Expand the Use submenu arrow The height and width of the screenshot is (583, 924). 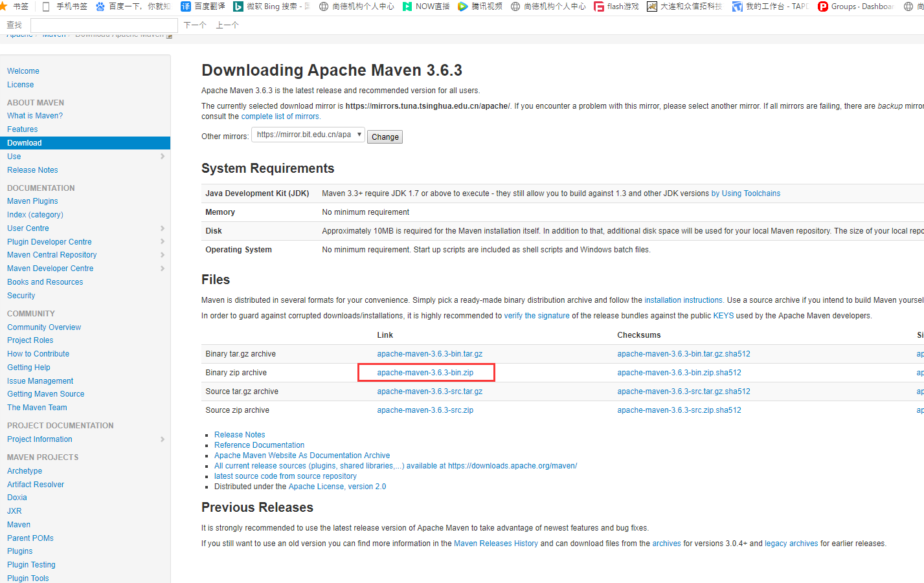[163, 157]
